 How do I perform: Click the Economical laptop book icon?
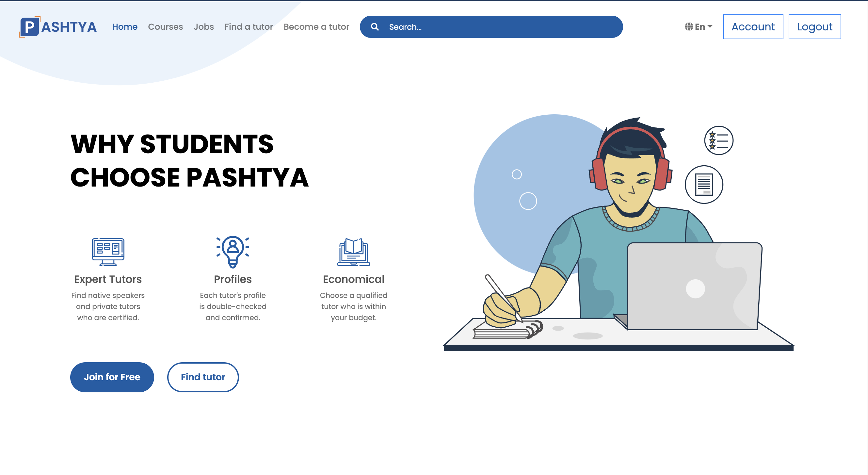coord(353,252)
